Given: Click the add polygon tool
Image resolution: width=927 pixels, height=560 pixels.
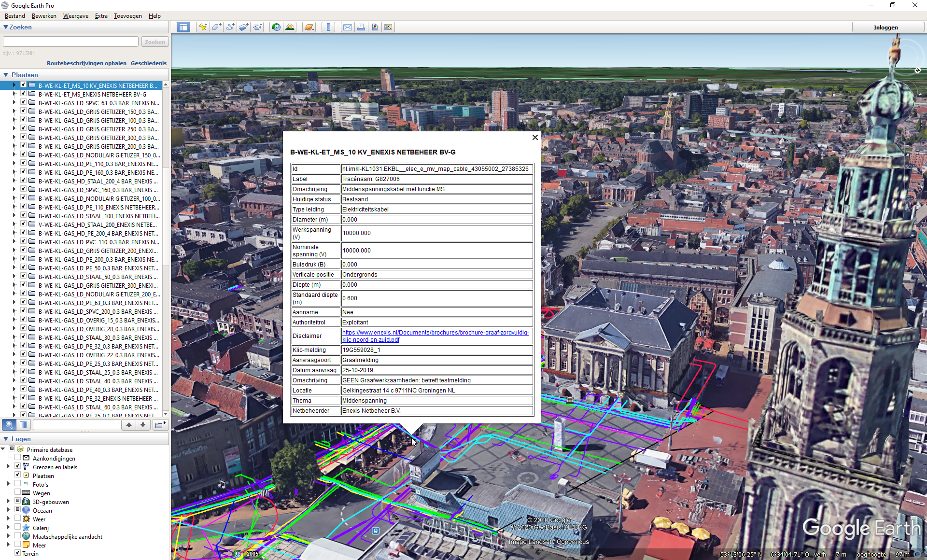Looking at the screenshot, I should click(216, 28).
